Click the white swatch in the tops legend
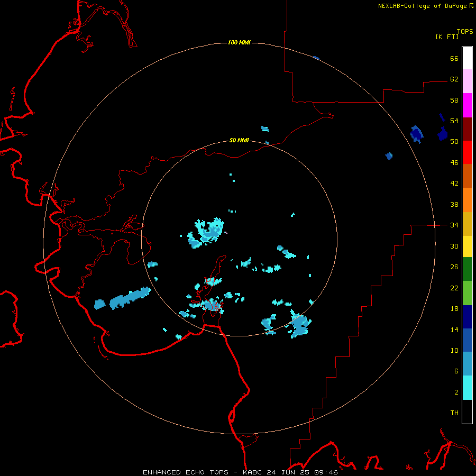The image size is (476, 476). point(467,58)
